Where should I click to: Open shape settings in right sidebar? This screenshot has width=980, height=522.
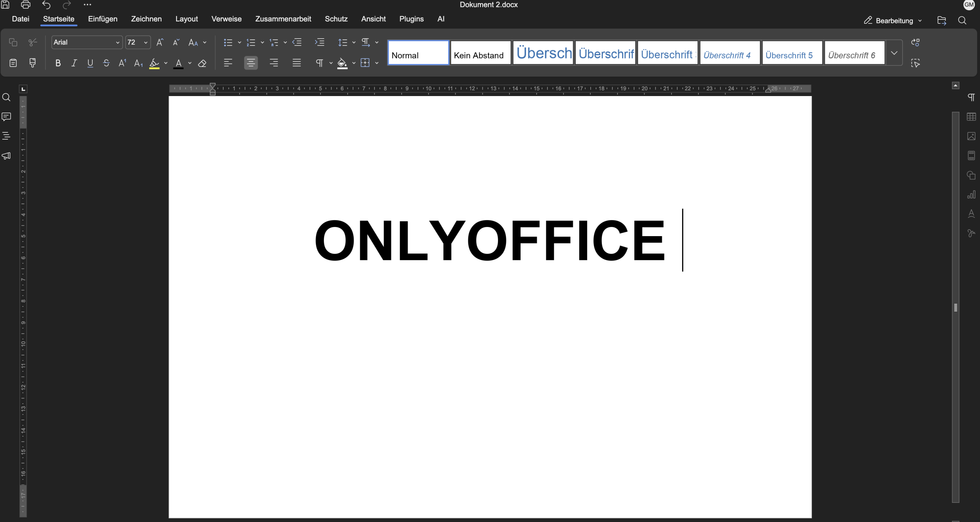pos(971,175)
